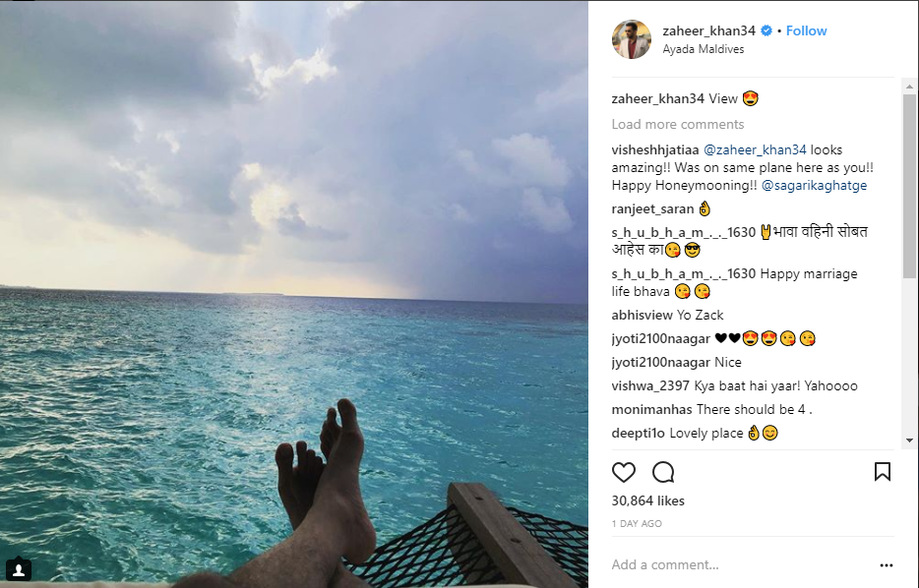Viewport: 919px width, 588px height.
Task: Click the heart-eyes emoji in the caption
Action: tap(748, 98)
